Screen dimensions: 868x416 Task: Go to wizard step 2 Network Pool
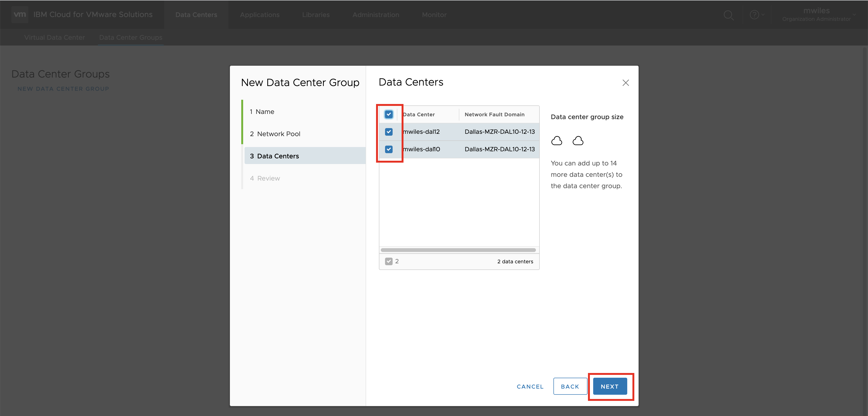pos(275,134)
